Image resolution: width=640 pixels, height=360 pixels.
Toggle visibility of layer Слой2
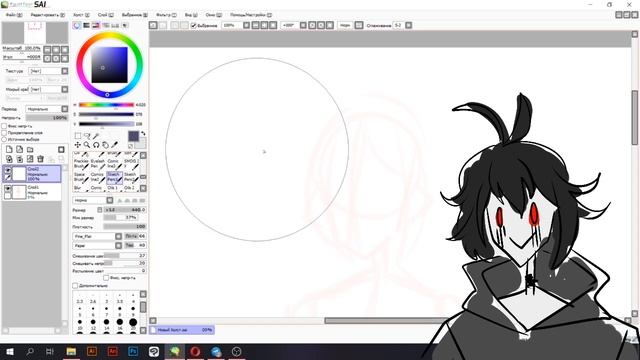click(x=7, y=170)
